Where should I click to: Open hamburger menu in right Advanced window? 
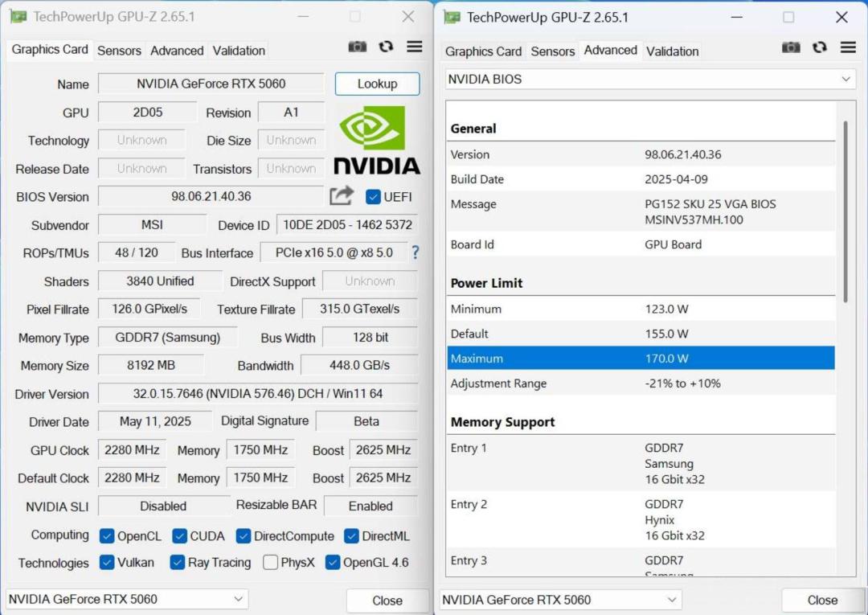tap(848, 47)
